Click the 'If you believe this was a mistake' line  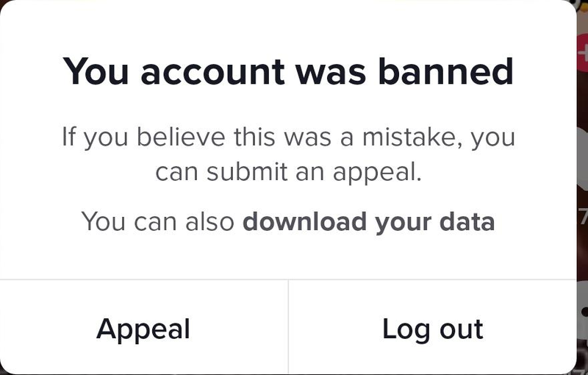(287, 137)
